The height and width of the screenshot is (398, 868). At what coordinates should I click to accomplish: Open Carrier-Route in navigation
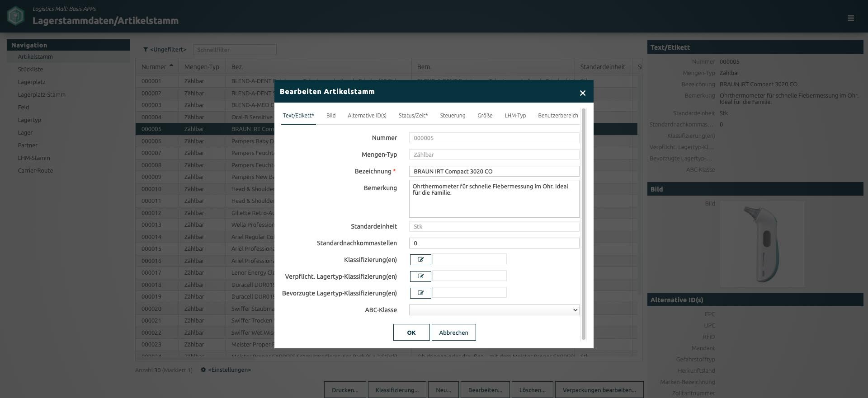click(35, 170)
